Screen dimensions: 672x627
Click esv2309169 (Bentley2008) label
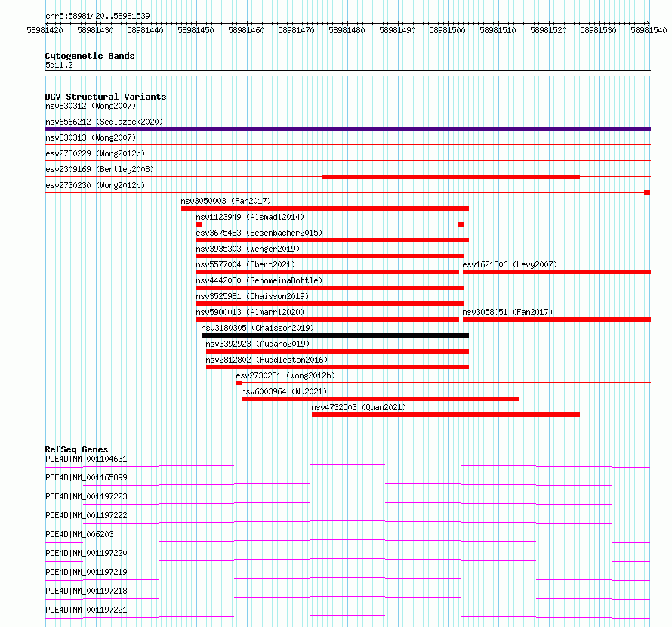pyautogui.click(x=100, y=169)
